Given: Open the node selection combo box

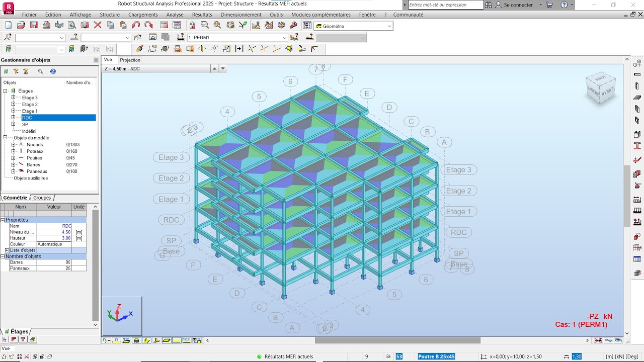Looking at the screenshot, I should point(40,38).
